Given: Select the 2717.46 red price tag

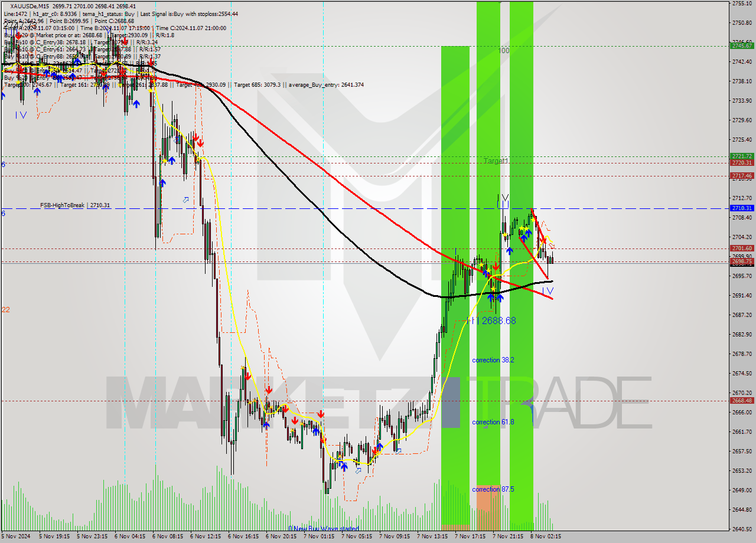Looking at the screenshot, I should (742, 175).
